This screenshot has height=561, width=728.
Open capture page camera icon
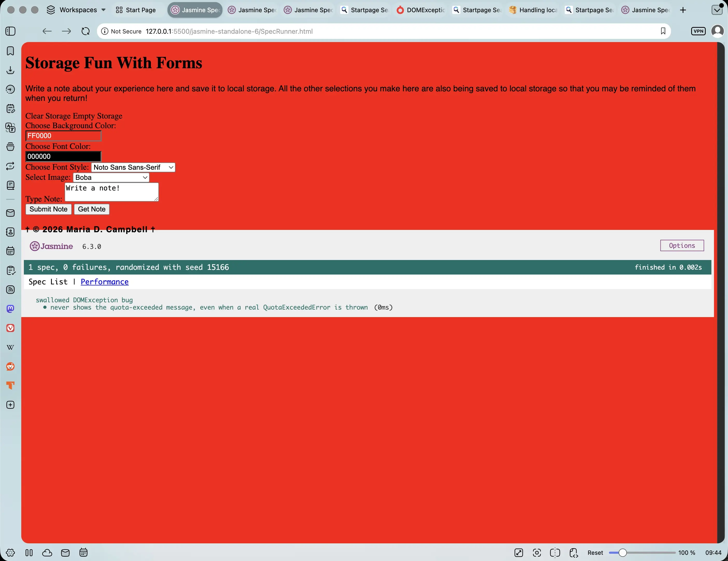(x=537, y=553)
